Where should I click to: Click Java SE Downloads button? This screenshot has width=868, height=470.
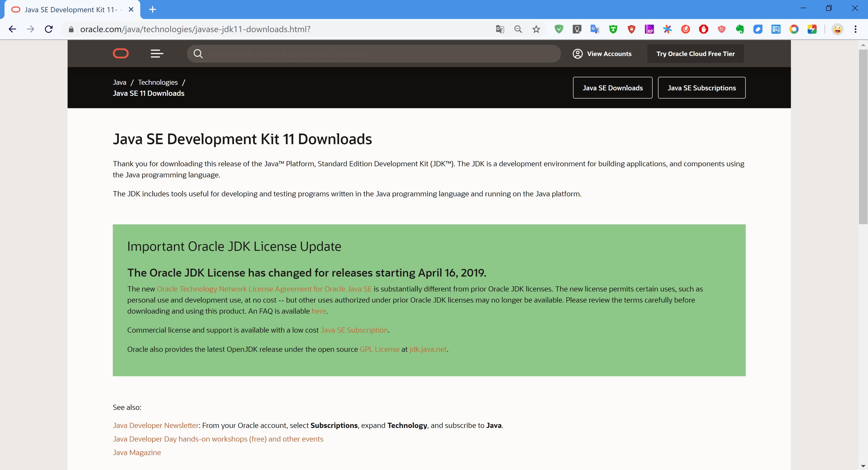613,88
